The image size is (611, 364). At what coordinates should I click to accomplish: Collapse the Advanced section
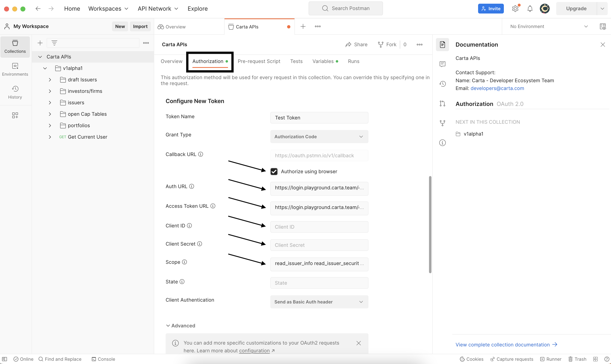(x=180, y=326)
